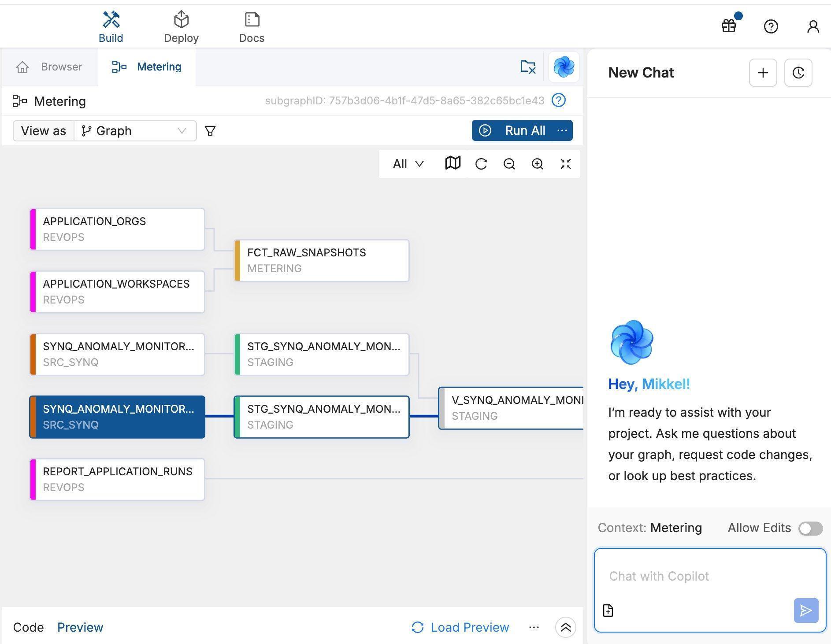Image resolution: width=831 pixels, height=644 pixels.
Task: Select the V_SYNQ_ANOMALY_MONI node
Action: coord(511,408)
